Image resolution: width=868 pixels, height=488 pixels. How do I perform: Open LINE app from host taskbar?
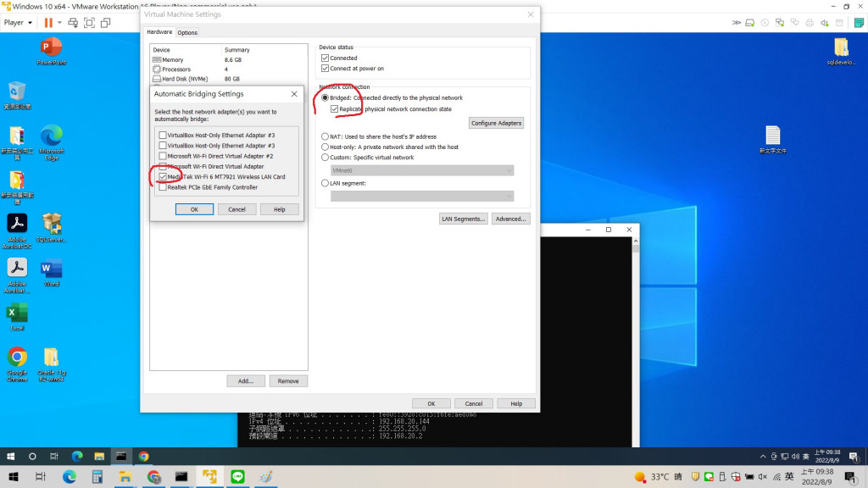click(x=237, y=476)
